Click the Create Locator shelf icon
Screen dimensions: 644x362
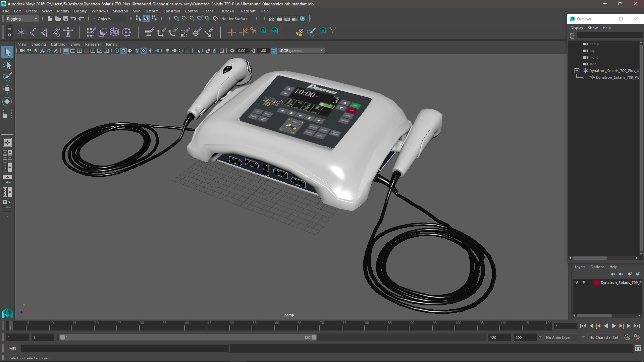point(21,32)
